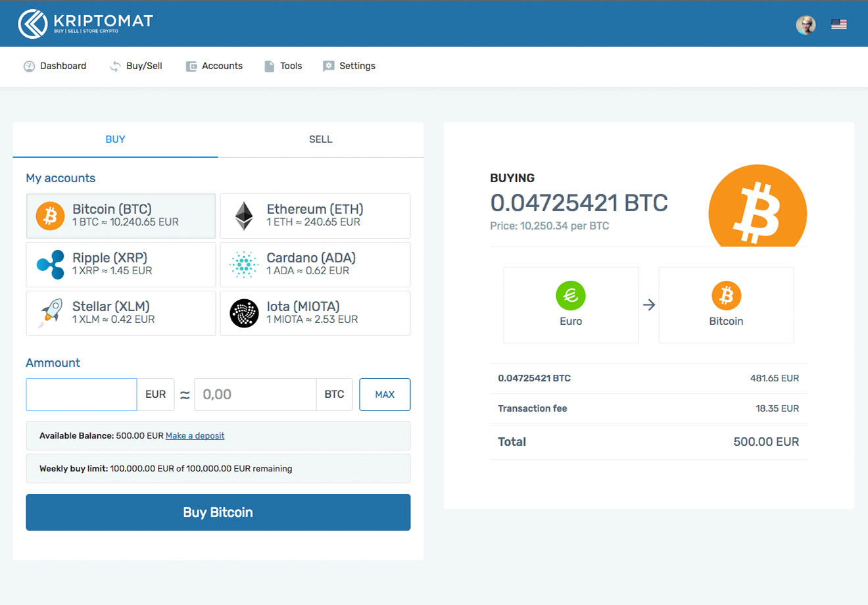
Task: Click the Ammount heading
Action: click(x=53, y=363)
